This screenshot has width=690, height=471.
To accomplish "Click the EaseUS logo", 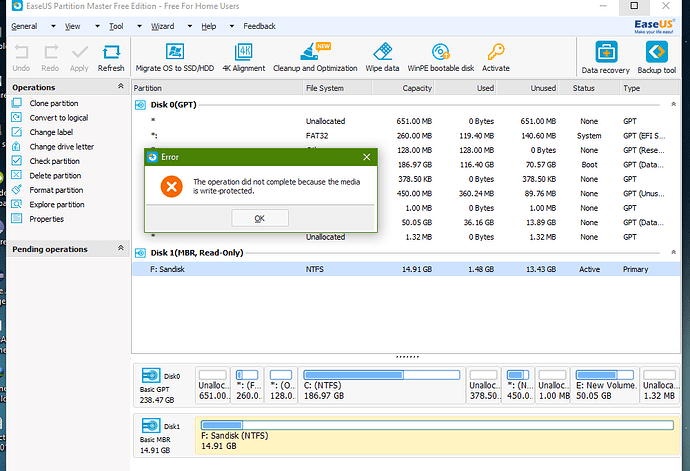I will (653, 26).
